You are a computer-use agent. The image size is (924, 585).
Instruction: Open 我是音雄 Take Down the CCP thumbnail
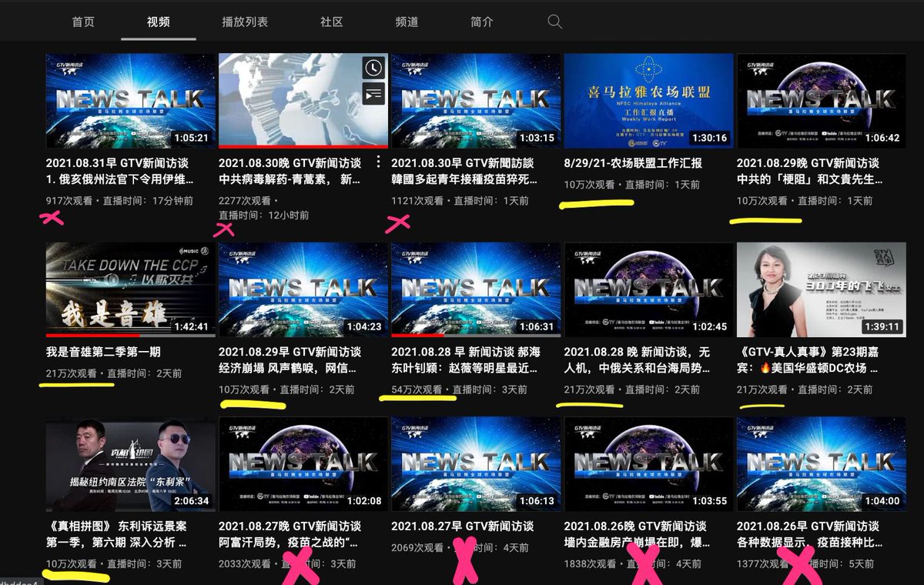tap(130, 289)
